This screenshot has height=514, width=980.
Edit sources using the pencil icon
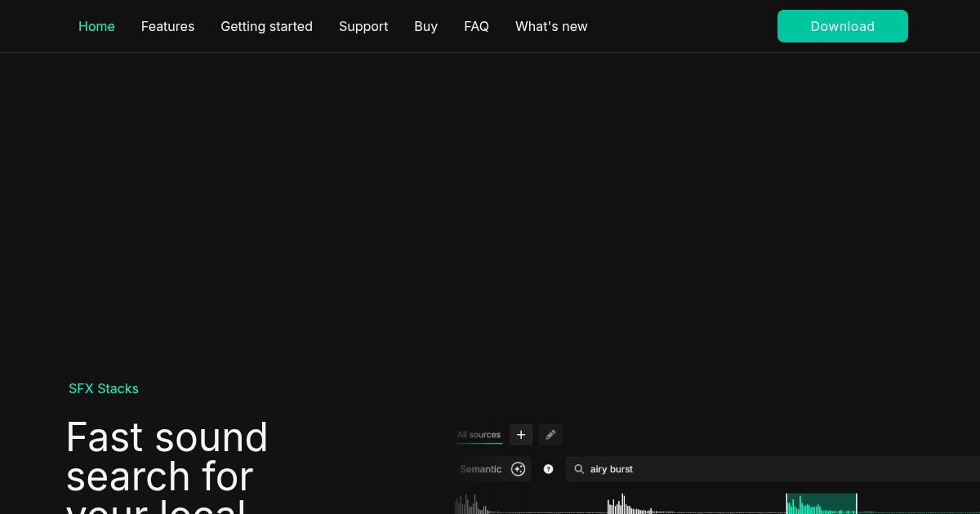pos(550,435)
